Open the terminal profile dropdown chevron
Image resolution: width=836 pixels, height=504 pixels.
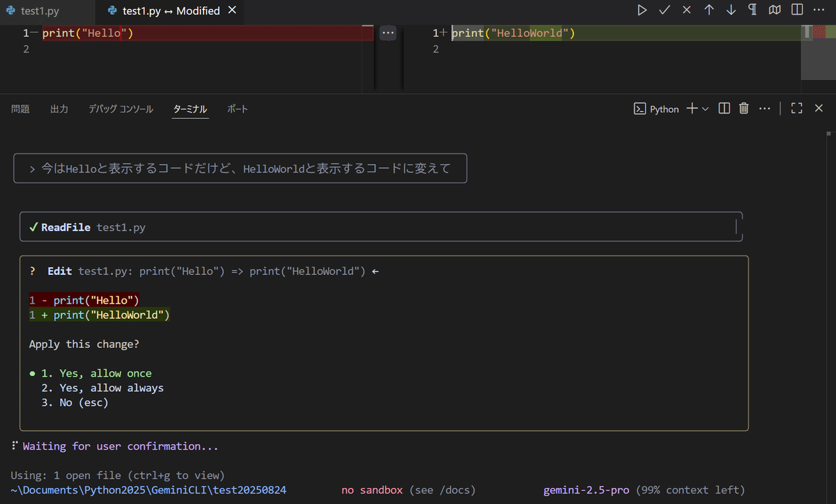coord(705,109)
